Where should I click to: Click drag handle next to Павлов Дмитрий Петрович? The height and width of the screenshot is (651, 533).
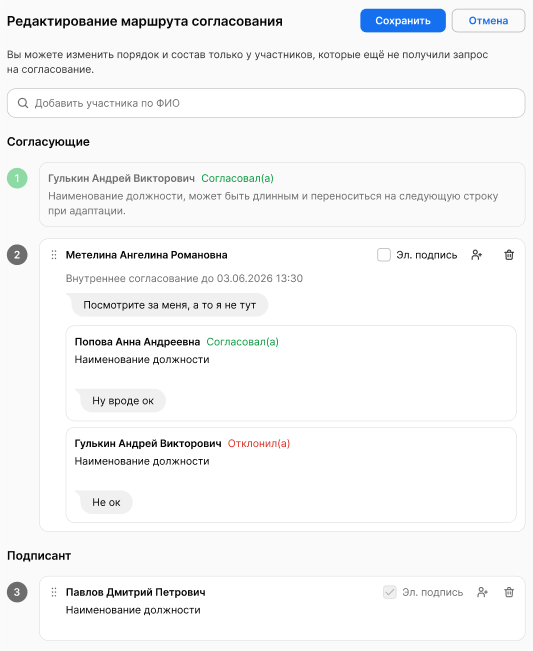click(x=54, y=592)
